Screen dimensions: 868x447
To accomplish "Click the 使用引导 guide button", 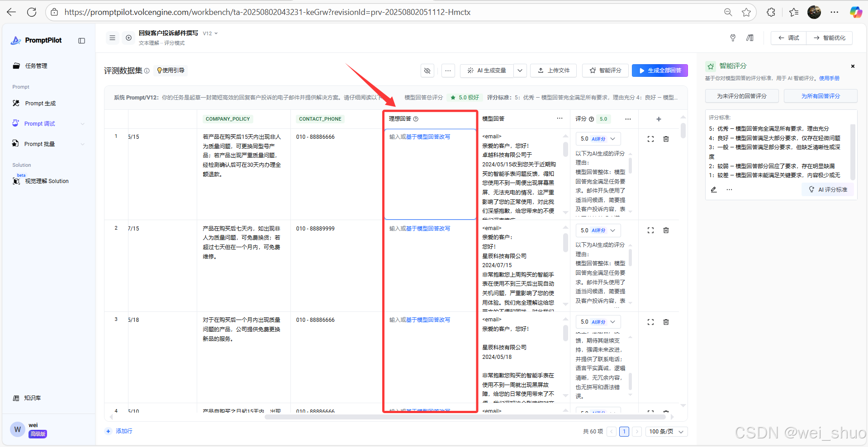I will tap(171, 71).
